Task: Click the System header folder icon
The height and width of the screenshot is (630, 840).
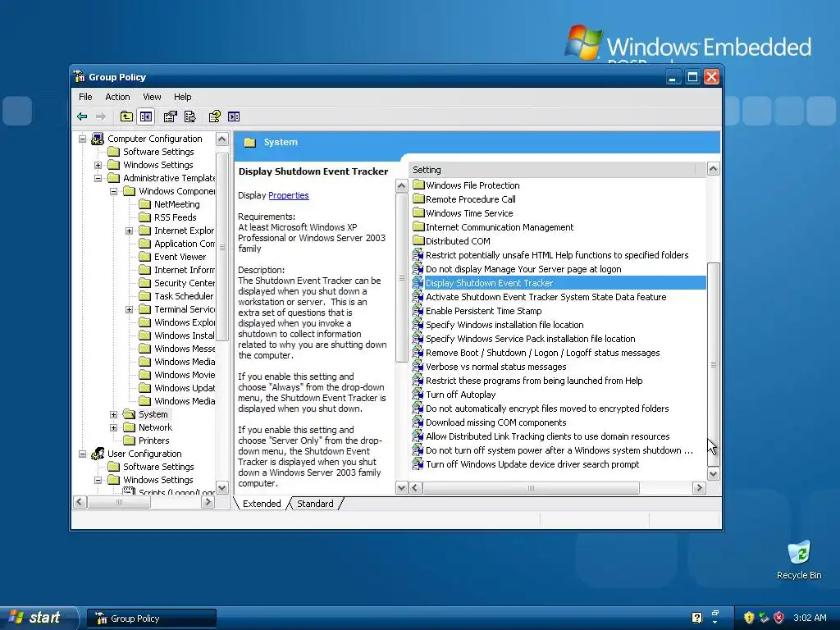Action: [x=249, y=143]
